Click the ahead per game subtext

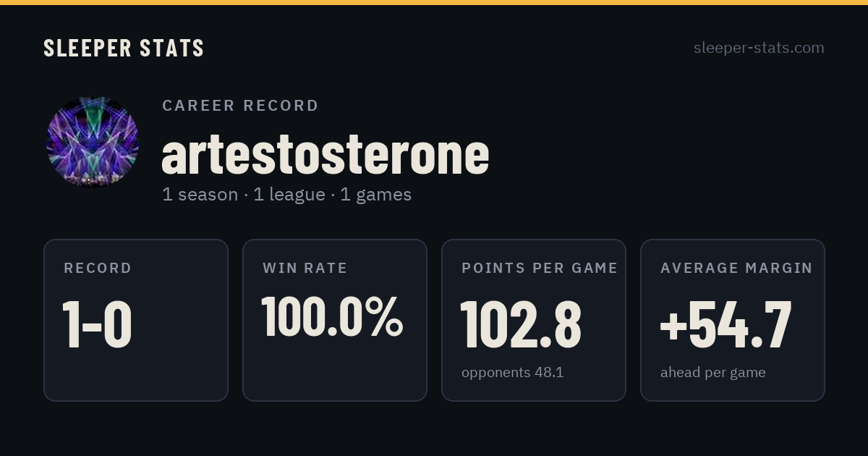tap(713, 373)
